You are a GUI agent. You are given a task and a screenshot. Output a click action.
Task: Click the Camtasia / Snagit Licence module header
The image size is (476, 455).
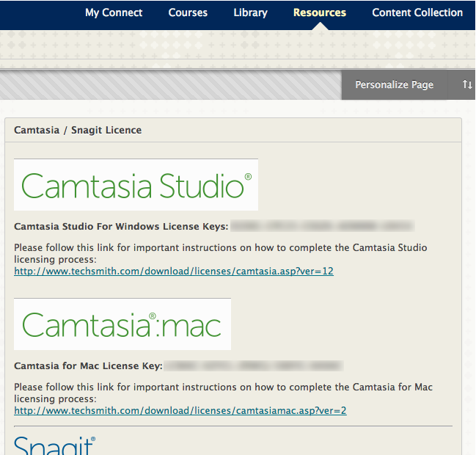[x=233, y=130]
